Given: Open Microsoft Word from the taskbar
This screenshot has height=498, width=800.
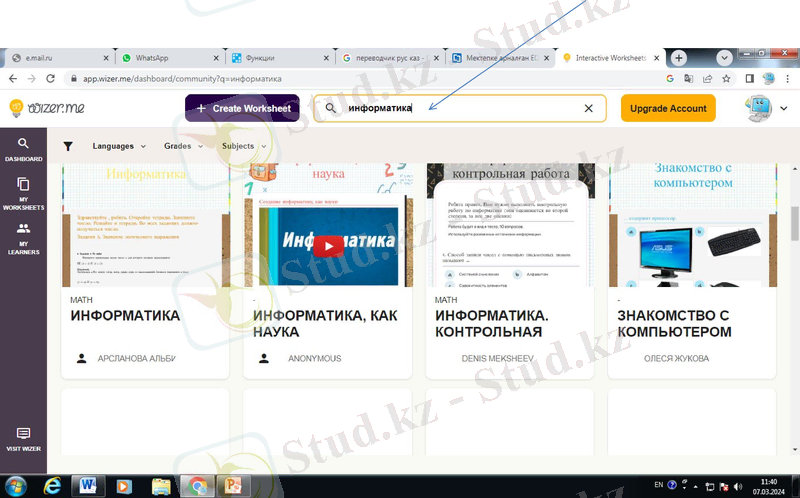Looking at the screenshot, I should 86,486.
